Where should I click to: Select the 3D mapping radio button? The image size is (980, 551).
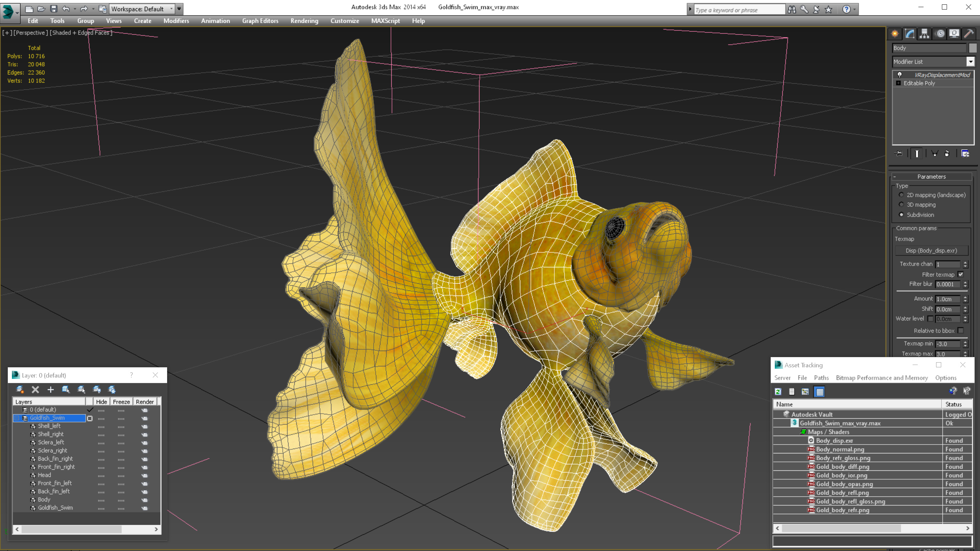[901, 204]
